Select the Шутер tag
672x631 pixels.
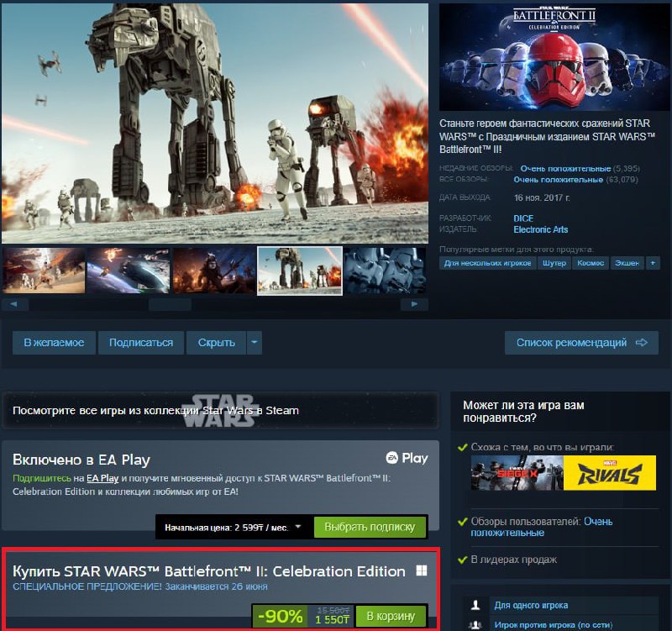pyautogui.click(x=554, y=263)
